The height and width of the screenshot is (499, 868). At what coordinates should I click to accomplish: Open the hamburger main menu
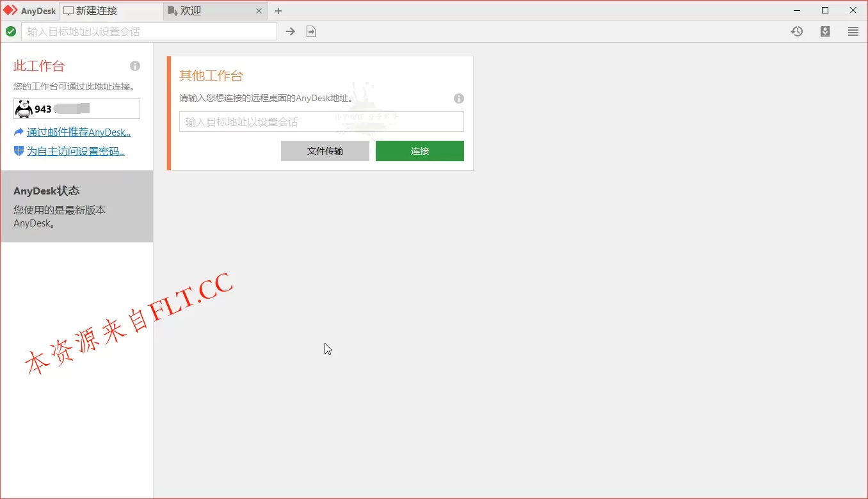[x=853, y=31]
